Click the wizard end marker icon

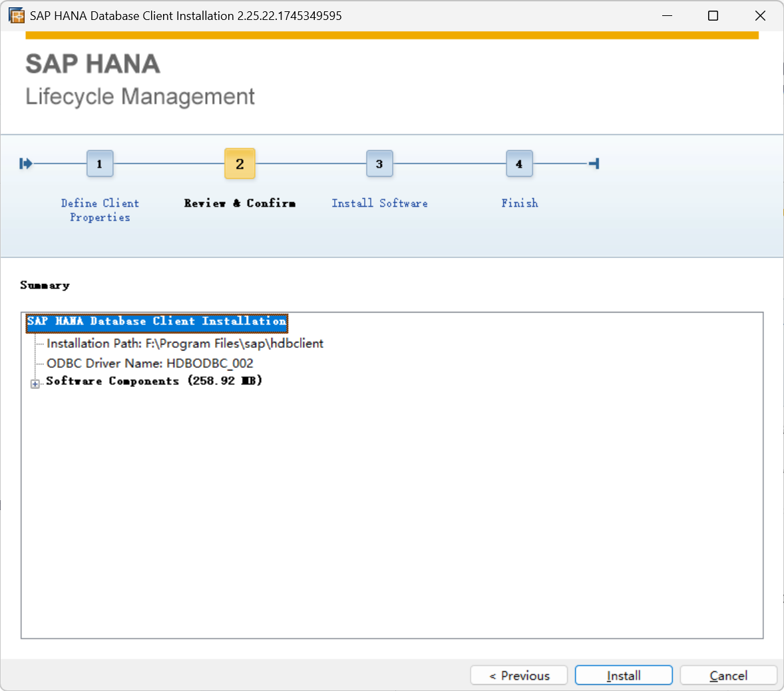coord(594,164)
